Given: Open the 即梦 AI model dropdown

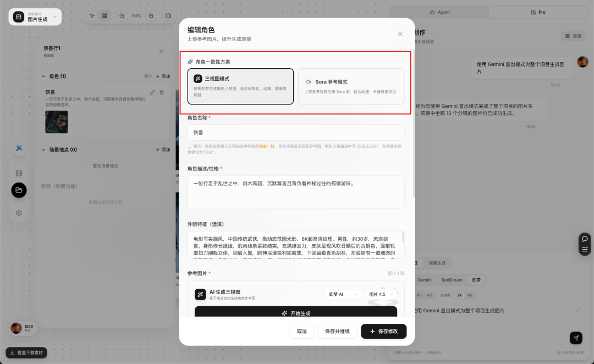Looking at the screenshot, I should pos(344,294).
